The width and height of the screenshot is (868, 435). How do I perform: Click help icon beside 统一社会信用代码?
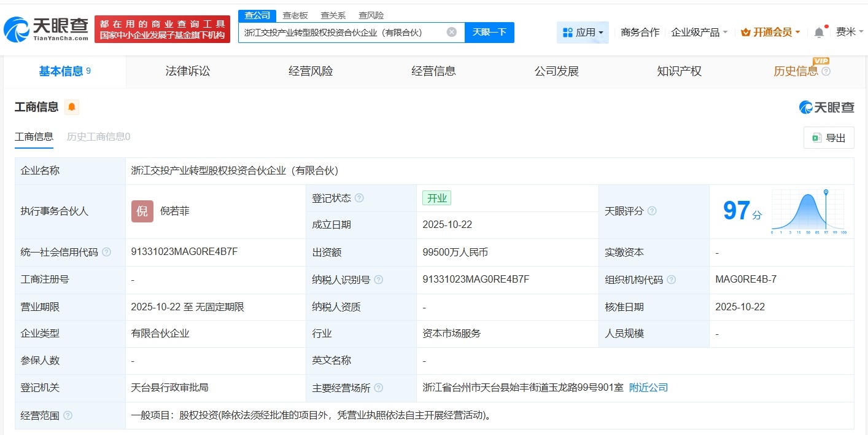click(106, 252)
